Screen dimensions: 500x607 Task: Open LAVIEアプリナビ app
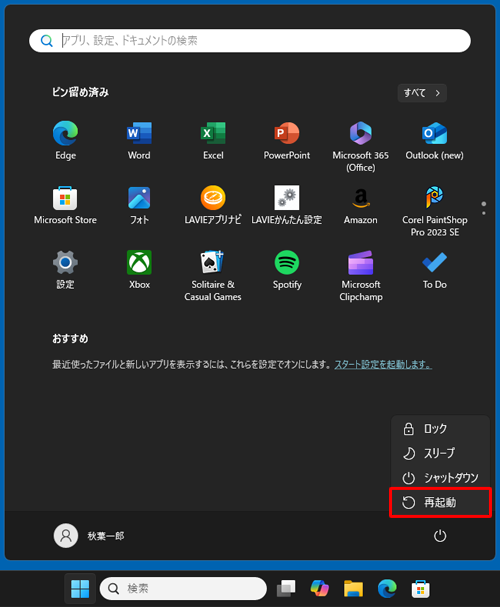tap(213, 205)
